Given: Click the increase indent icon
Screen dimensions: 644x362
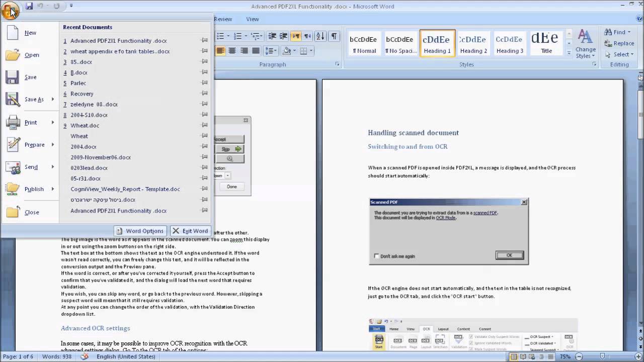Looking at the screenshot, I should [x=284, y=36].
